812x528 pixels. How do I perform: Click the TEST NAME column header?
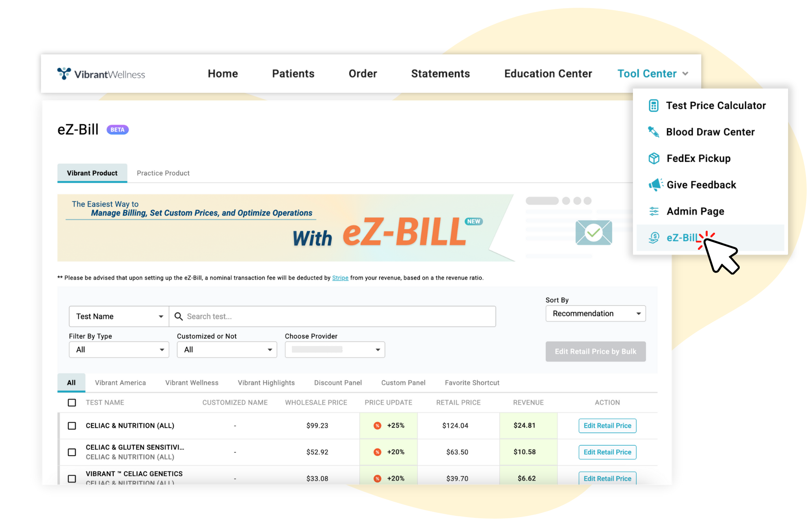[105, 402]
